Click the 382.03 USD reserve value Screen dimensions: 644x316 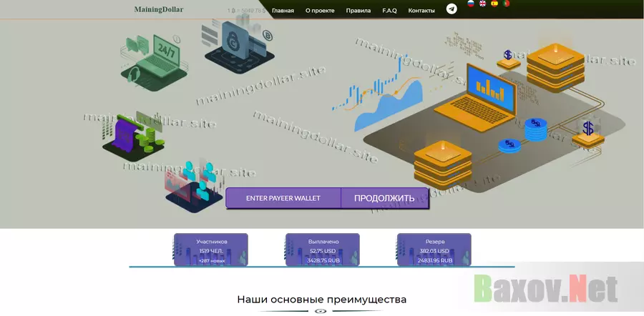pos(434,251)
